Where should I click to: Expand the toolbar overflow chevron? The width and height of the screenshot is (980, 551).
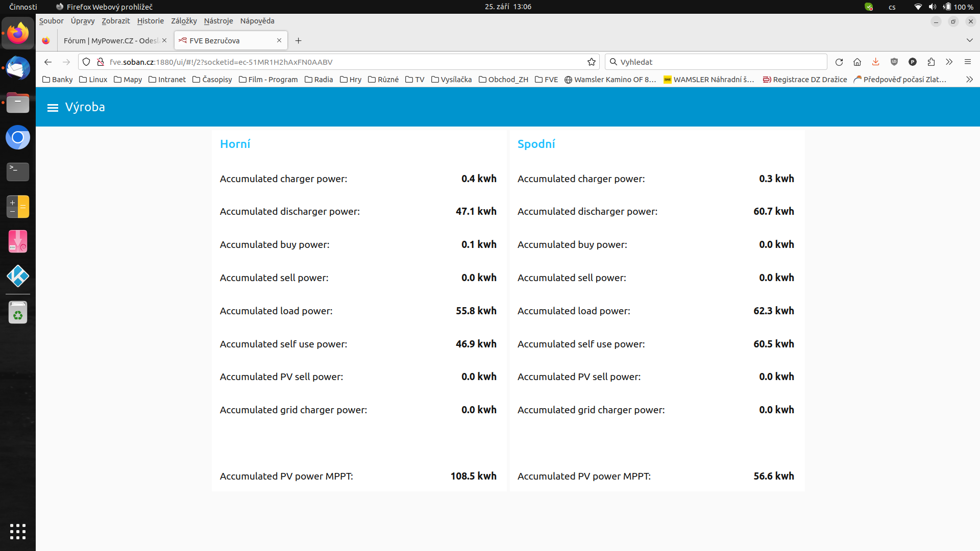coord(949,62)
